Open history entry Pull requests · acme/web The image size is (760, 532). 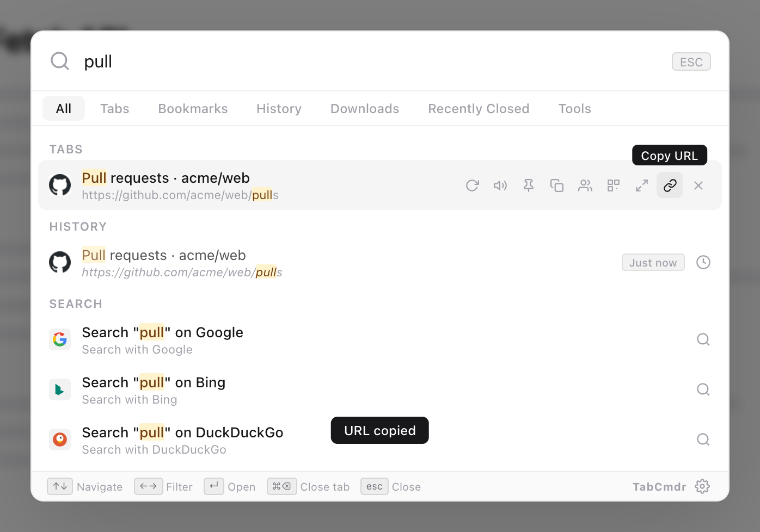380,263
